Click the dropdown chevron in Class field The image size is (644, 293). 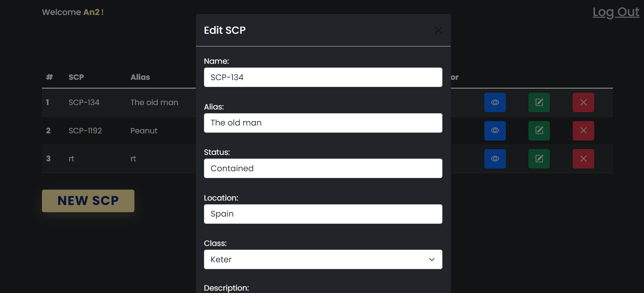click(x=432, y=260)
